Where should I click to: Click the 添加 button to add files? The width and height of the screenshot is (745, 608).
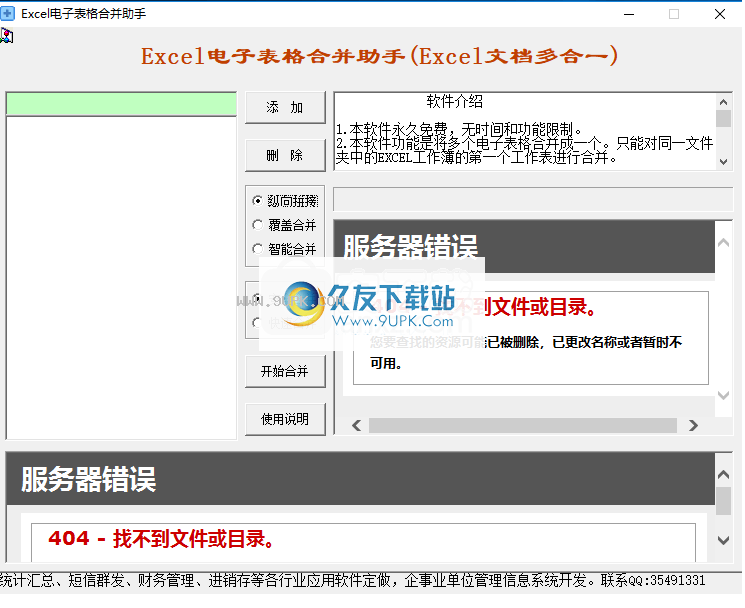coord(285,108)
